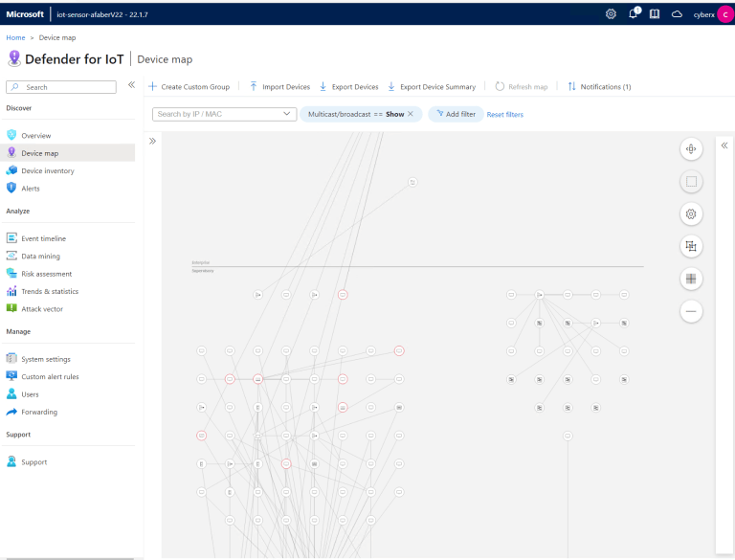Open the map layout settings gear button
This screenshot has height=560, width=735.
[691, 213]
